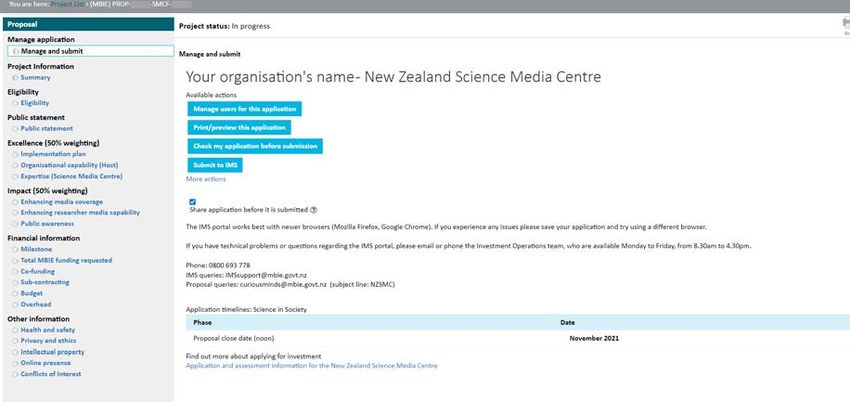
Task: Open the Overhead section
Action: click(36, 304)
